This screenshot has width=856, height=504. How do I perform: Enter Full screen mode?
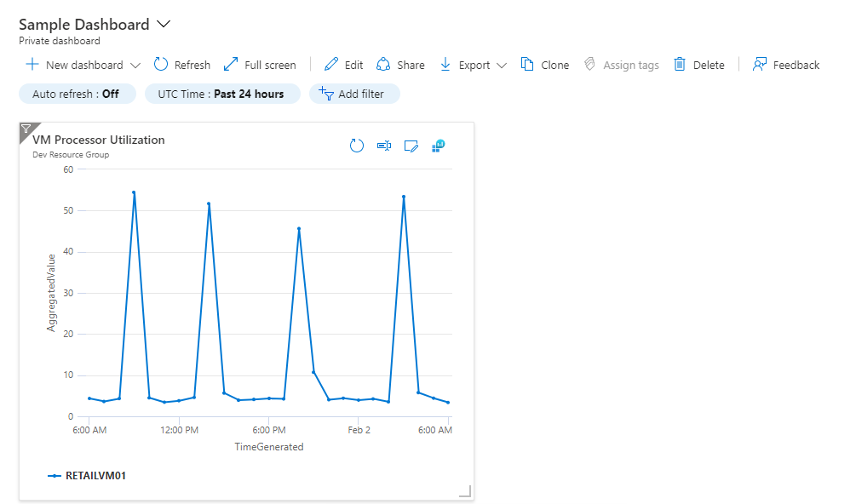tap(259, 65)
